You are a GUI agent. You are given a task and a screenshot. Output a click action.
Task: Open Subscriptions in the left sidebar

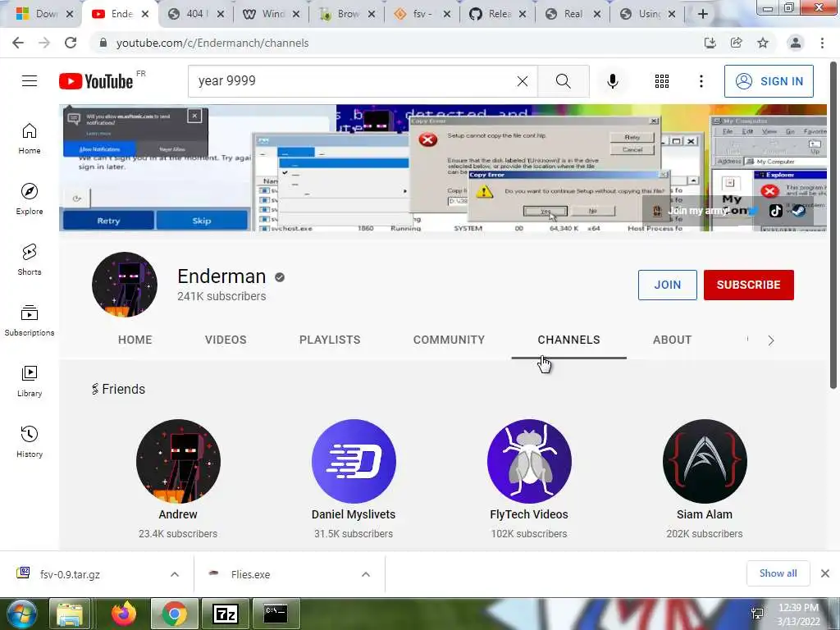[30, 321]
